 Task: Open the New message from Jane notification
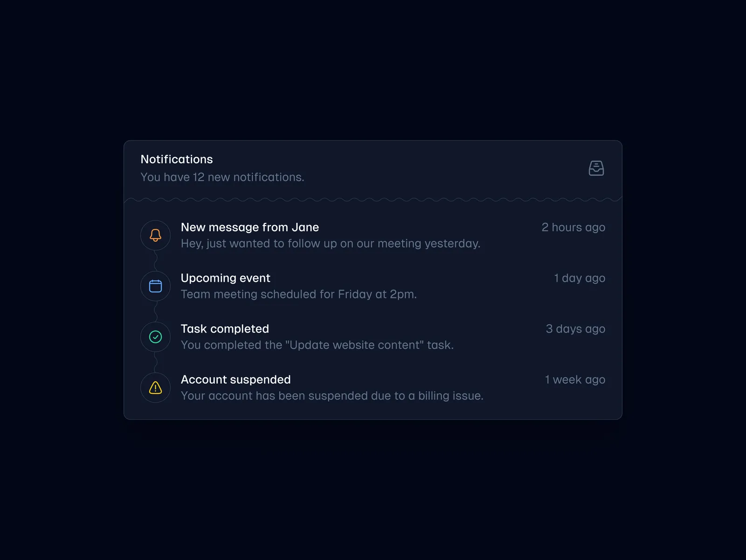(249, 227)
